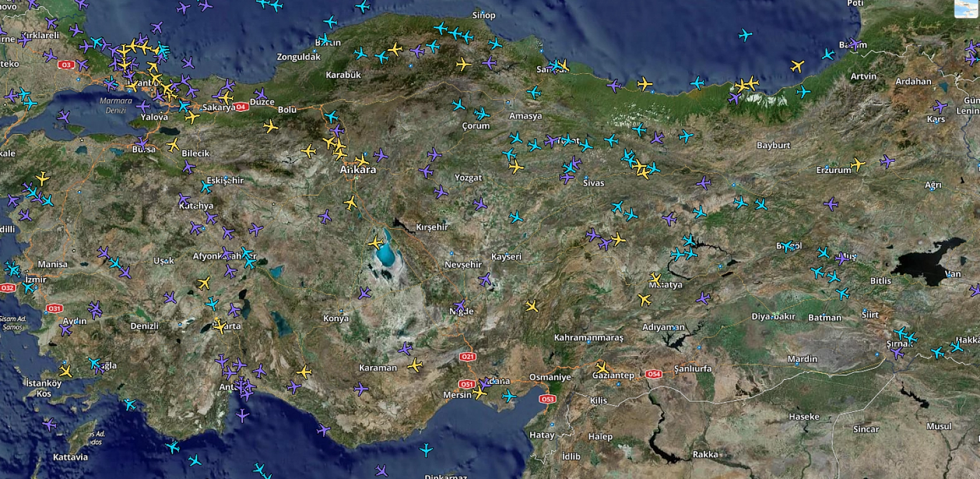Select yellow aircraft between Sivas and Malatya
This screenshot has width=980, height=479.
pos(618,239)
